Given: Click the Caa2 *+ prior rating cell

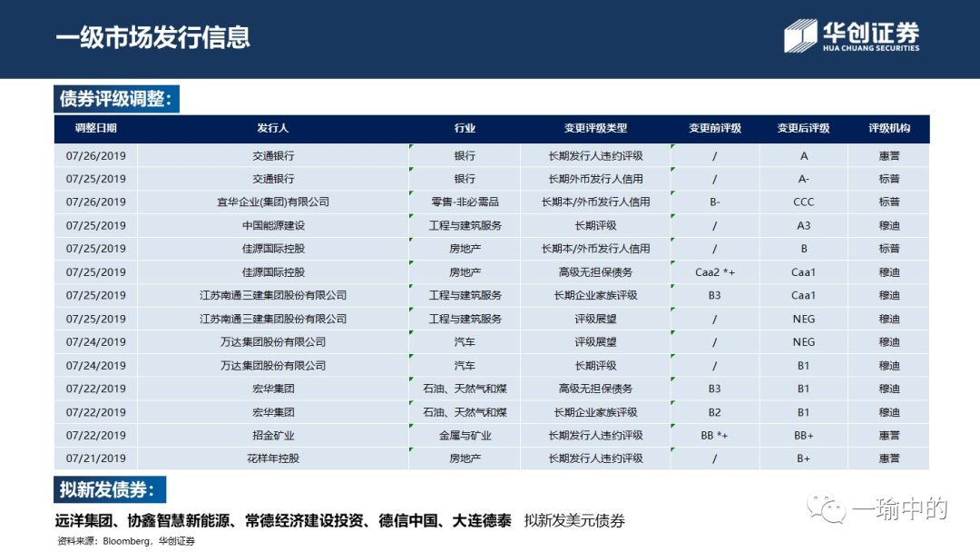Looking at the screenshot, I should click(x=714, y=272).
